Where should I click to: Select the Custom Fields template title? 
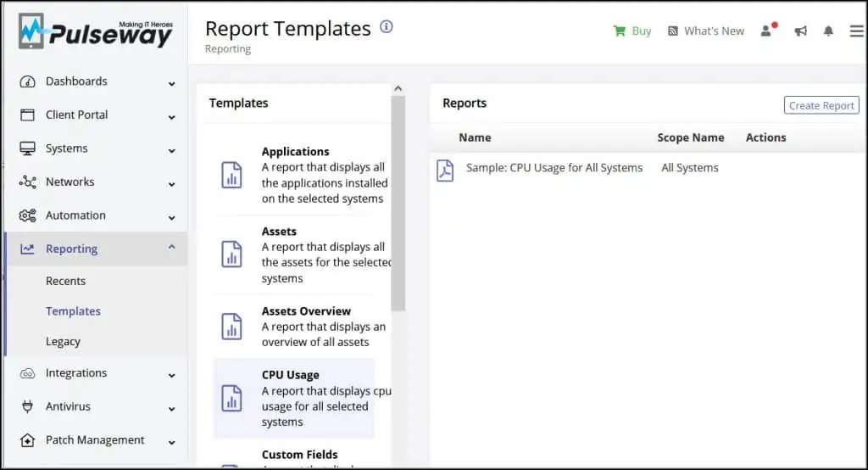(299, 455)
